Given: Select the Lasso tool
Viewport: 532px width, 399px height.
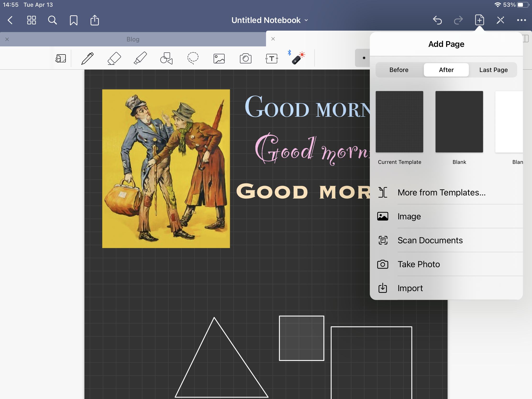Looking at the screenshot, I should tap(193, 58).
